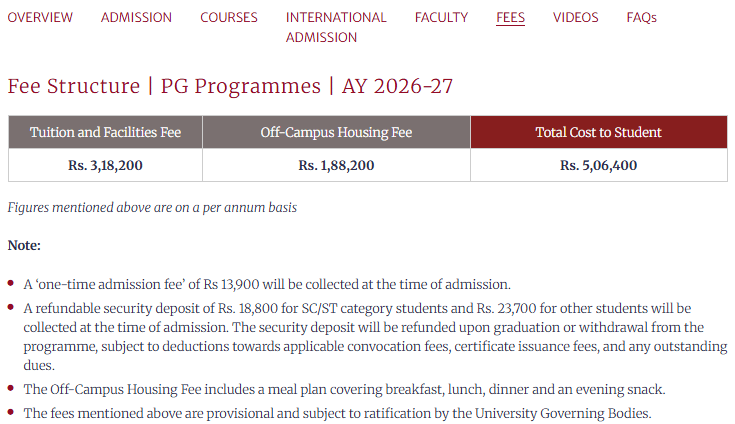
Task: Click the Rs. 5,06,400 total cost cell
Action: (x=598, y=165)
